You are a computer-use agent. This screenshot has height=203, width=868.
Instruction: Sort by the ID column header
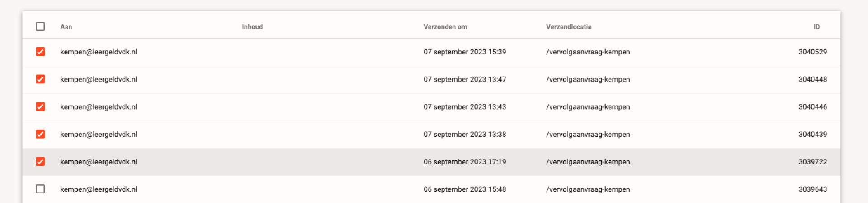click(816, 27)
